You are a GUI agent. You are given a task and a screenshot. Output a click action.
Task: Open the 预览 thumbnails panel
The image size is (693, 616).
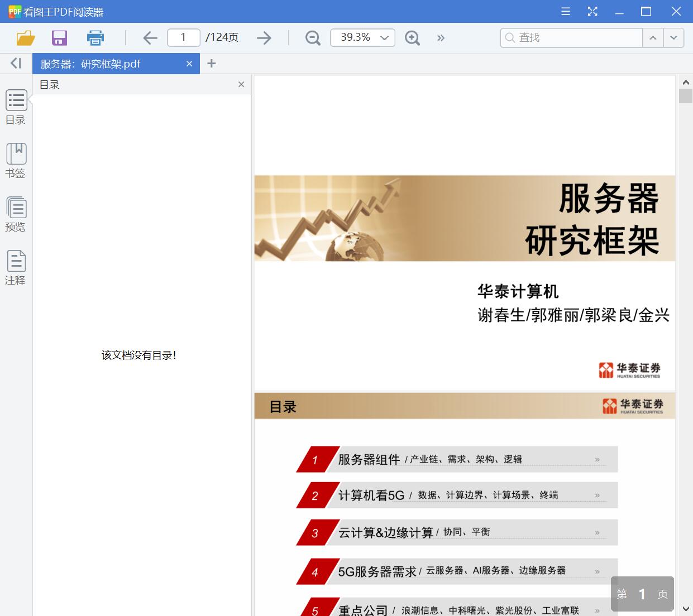(16, 214)
